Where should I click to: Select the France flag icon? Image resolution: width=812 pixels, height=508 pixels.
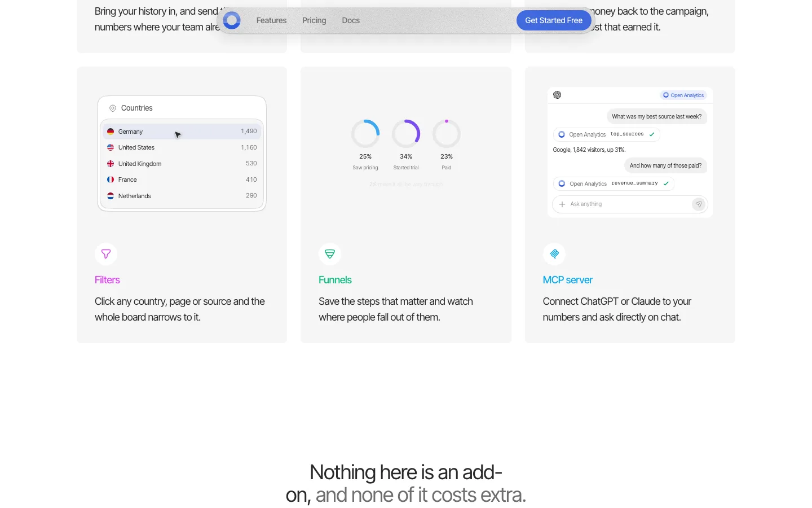click(111, 179)
